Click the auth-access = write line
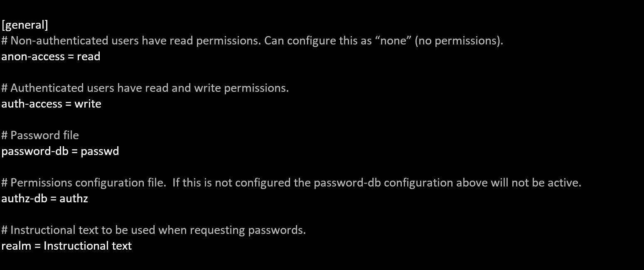 (x=51, y=104)
